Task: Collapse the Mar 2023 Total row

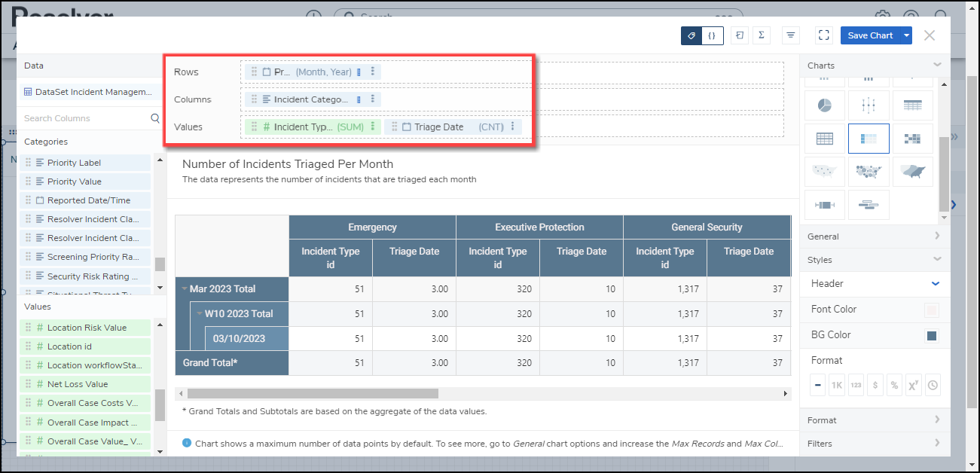Action: (x=185, y=289)
